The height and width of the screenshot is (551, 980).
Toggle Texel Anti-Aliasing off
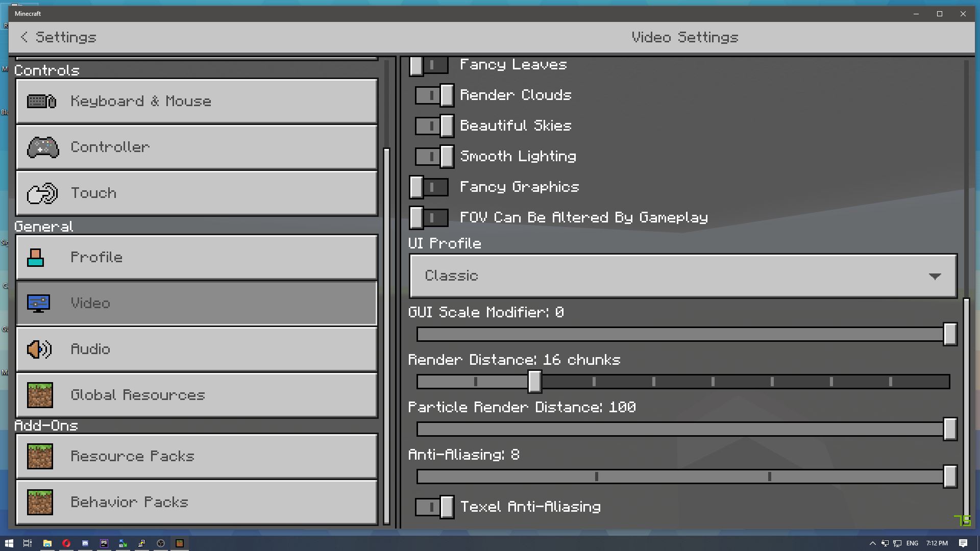pos(434,507)
